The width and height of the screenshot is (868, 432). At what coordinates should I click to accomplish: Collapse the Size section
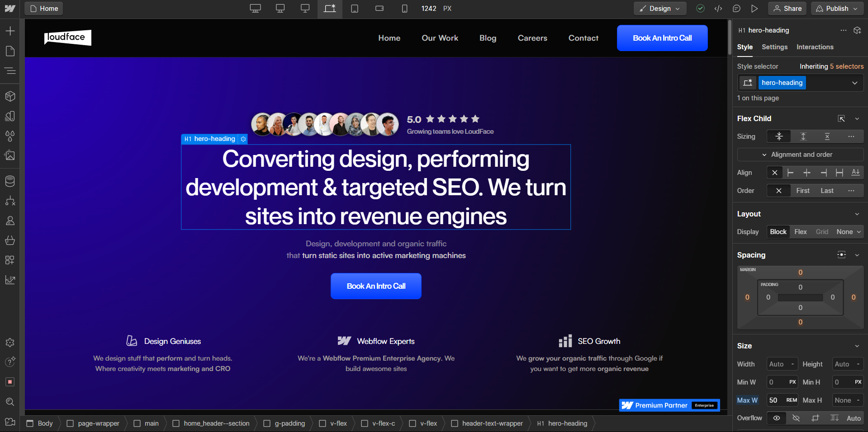(x=857, y=346)
